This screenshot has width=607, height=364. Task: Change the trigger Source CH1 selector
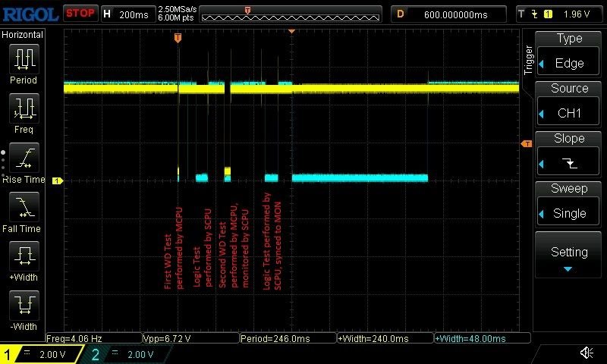click(x=569, y=104)
